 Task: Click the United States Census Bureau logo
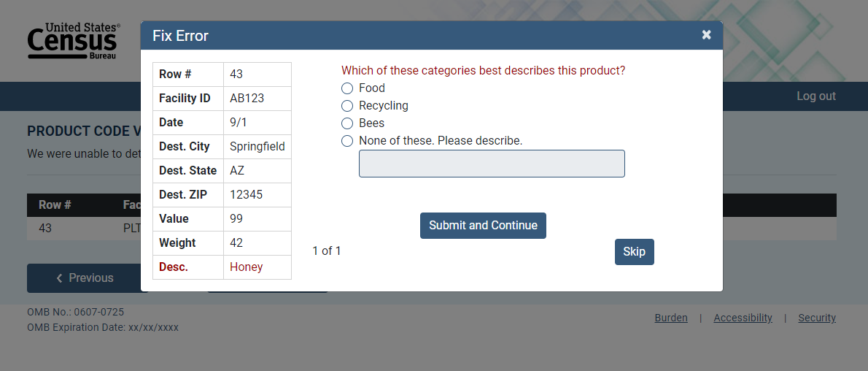74,41
